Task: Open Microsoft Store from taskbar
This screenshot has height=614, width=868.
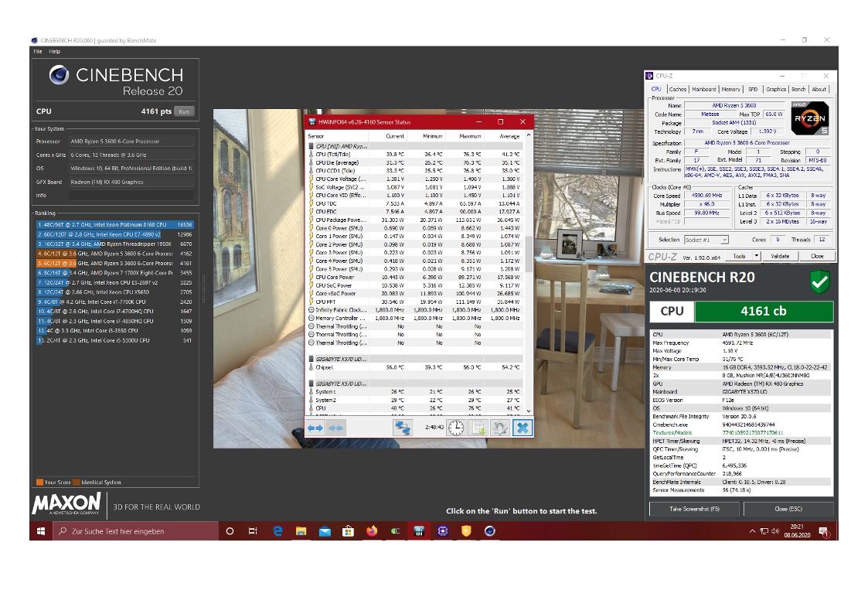Action: pos(348,531)
